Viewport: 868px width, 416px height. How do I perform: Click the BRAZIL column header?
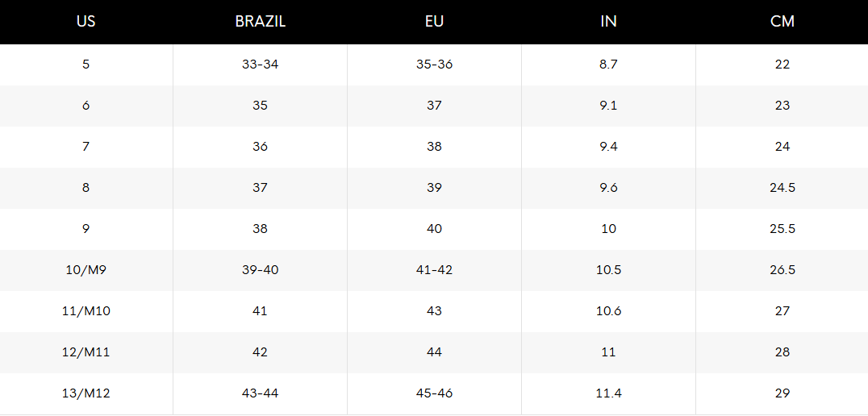pos(260,22)
